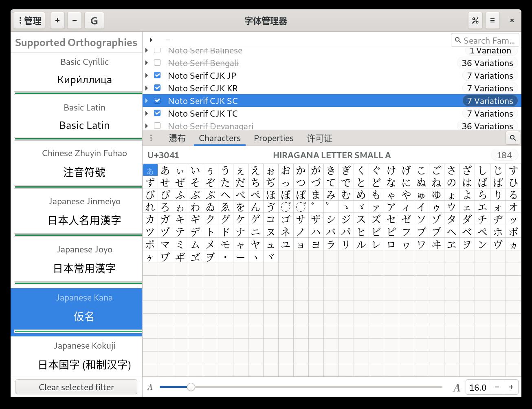Expand the Noto Serif Balinese row
Viewport: 532px width, 409px height.
click(147, 51)
